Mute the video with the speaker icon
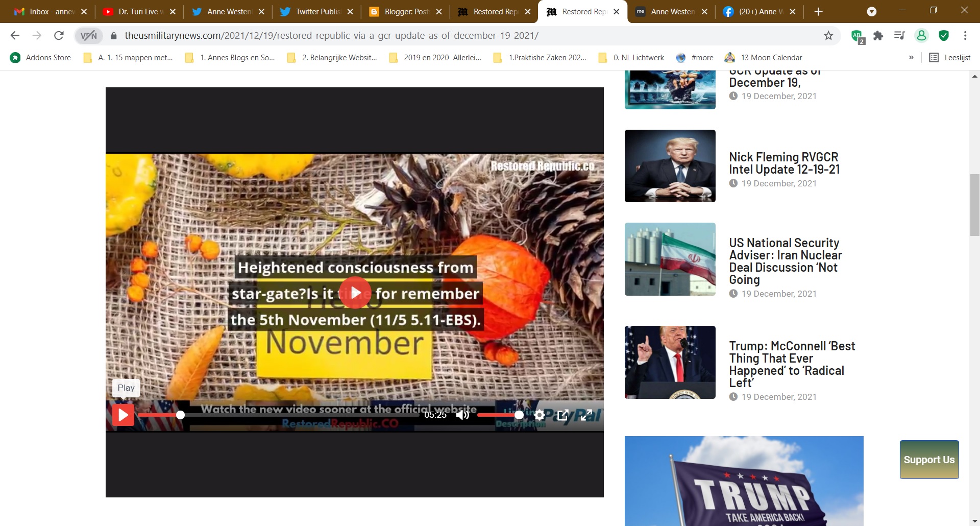 [462, 415]
